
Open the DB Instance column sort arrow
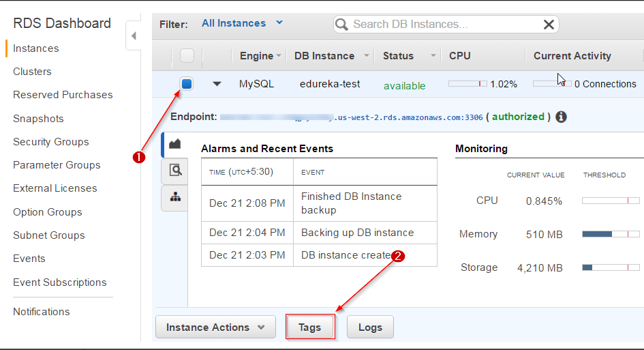click(x=367, y=55)
